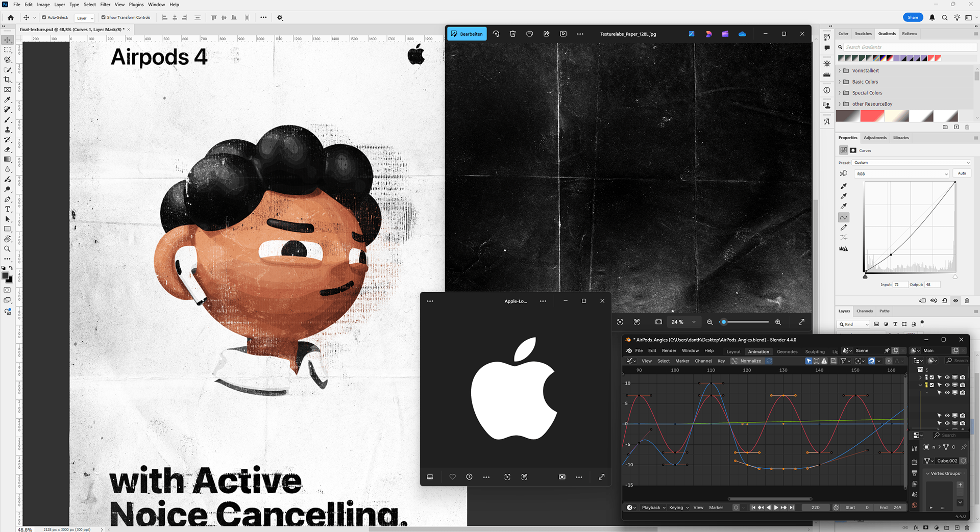Jump to end frame button in Blender
This screenshot has height=532, width=980.
click(x=792, y=508)
